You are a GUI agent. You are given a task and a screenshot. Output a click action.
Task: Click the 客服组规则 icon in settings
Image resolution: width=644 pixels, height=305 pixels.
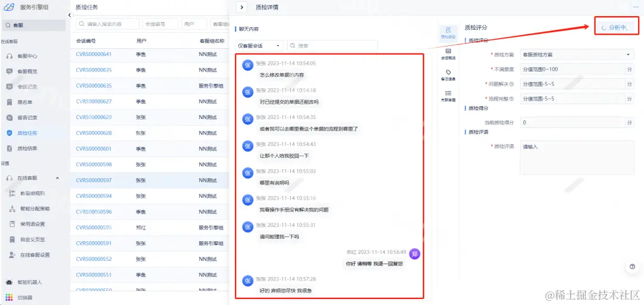13,194
